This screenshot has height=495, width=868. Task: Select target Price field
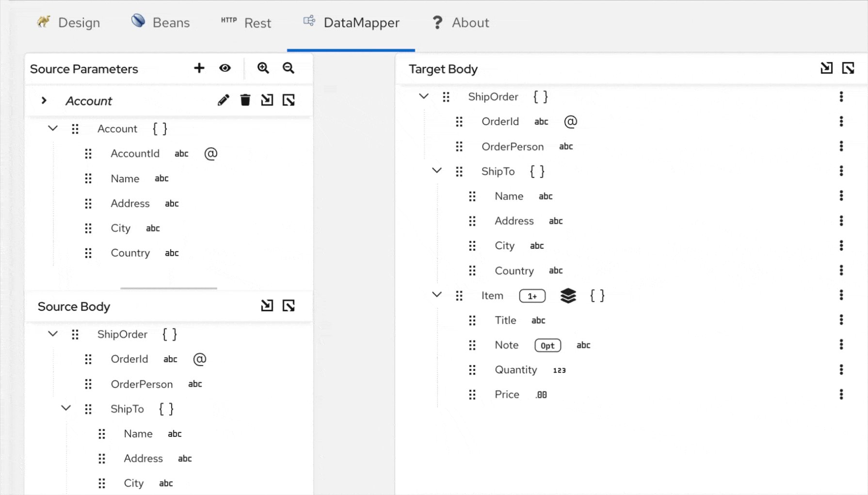pyautogui.click(x=507, y=395)
